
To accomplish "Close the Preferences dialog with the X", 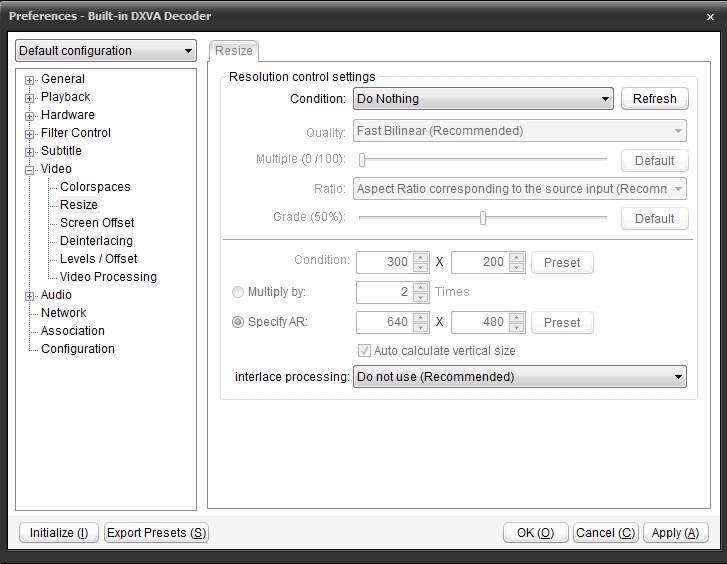I will click(710, 17).
